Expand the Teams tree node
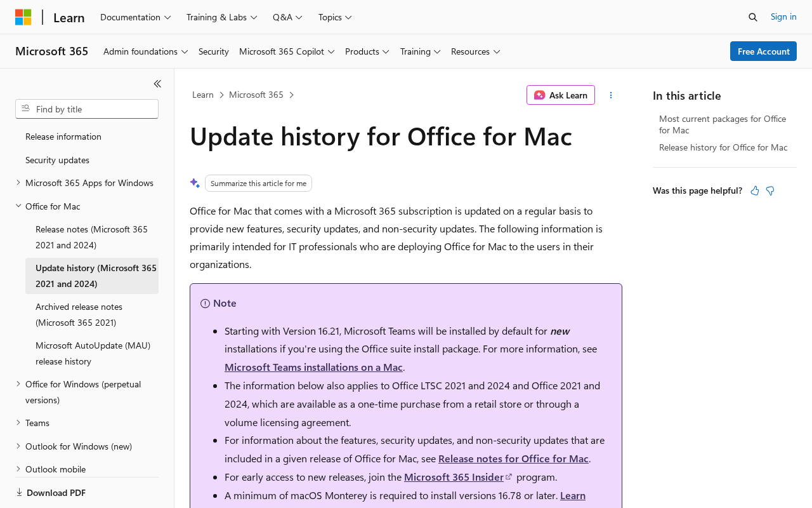The width and height of the screenshot is (812, 508). 18,423
